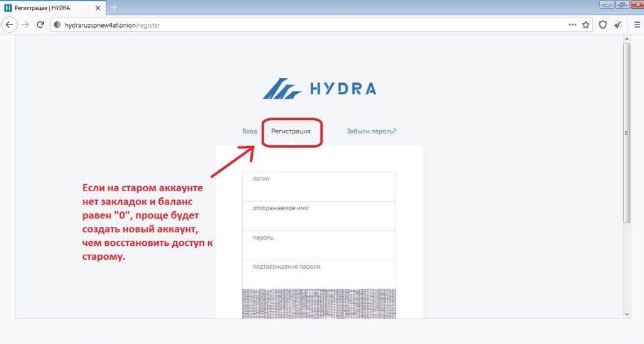The image size is (644, 344).
Task: Open the browser hamburger menu
Action: (x=637, y=25)
